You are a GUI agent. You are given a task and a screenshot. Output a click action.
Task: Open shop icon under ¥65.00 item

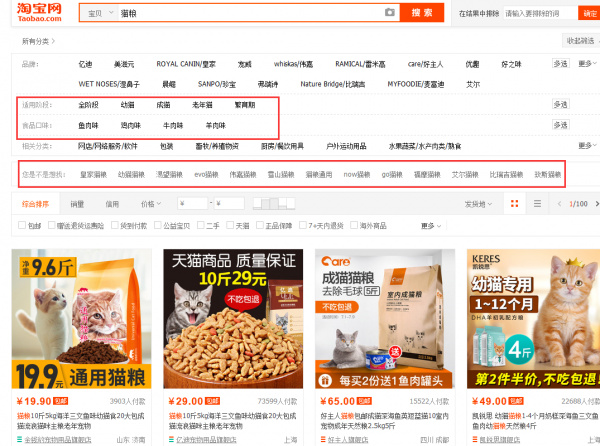pyautogui.click(x=323, y=439)
